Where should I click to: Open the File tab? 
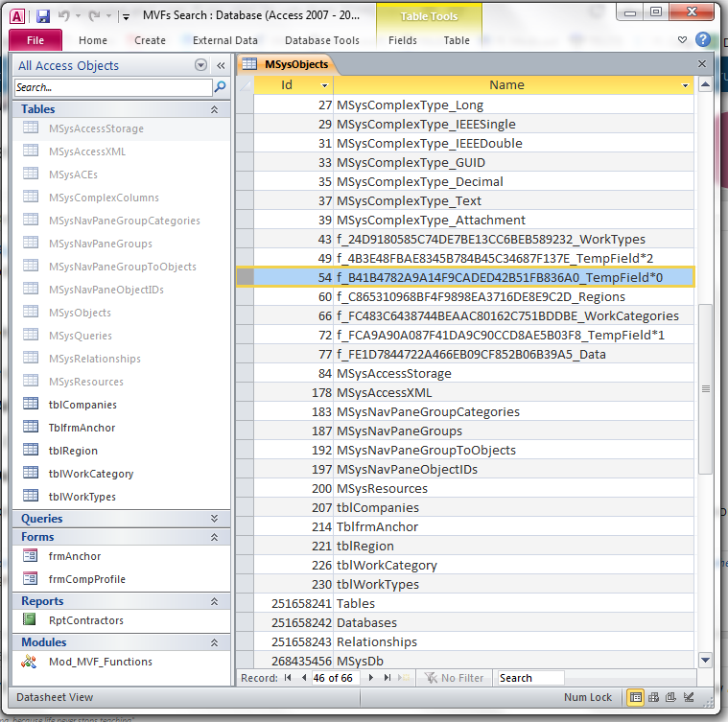[x=35, y=40]
